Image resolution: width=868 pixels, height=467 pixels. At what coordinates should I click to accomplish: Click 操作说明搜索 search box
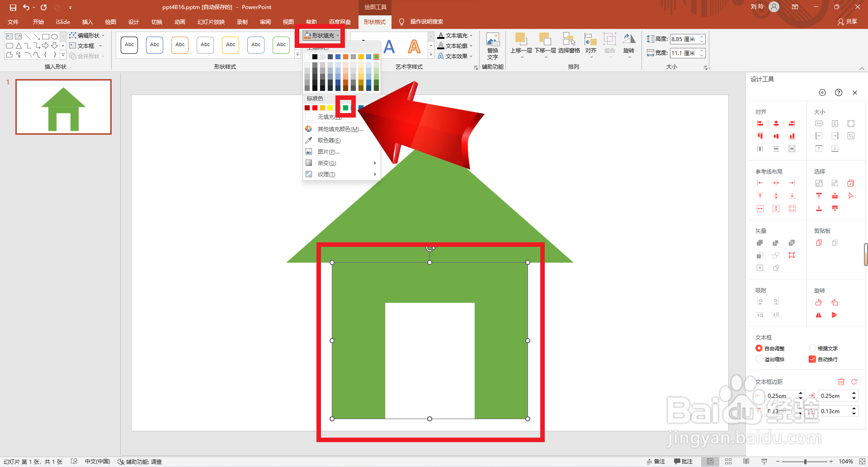point(426,22)
